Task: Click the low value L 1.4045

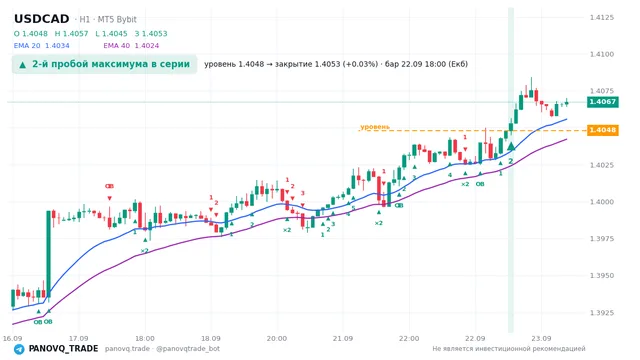Action: [111, 33]
